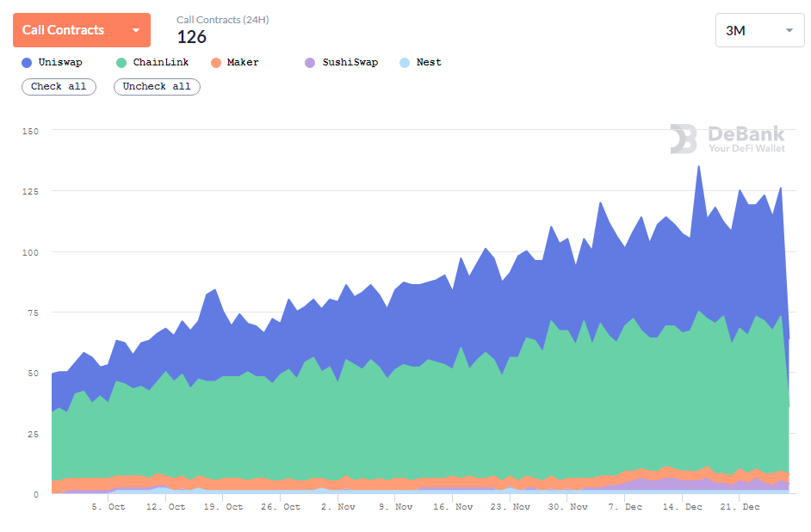This screenshot has width=811, height=532.
Task: Click the 125 y-axis label
Action: (30, 191)
